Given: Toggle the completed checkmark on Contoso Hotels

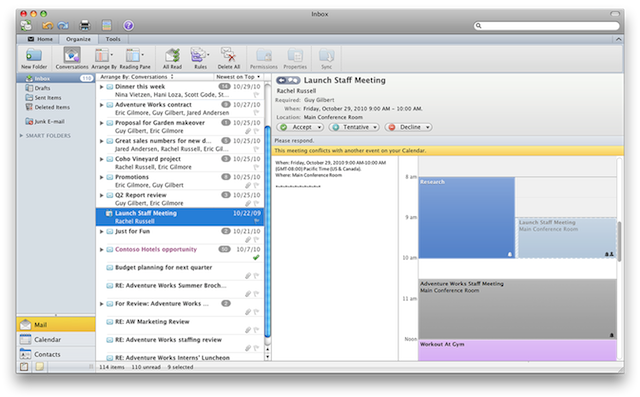Looking at the screenshot, I should 256,257.
